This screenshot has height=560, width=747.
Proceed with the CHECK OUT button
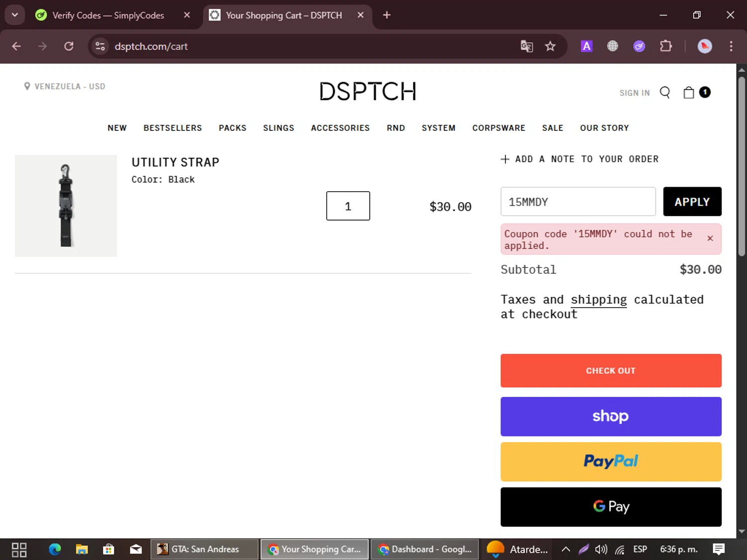pyautogui.click(x=611, y=370)
